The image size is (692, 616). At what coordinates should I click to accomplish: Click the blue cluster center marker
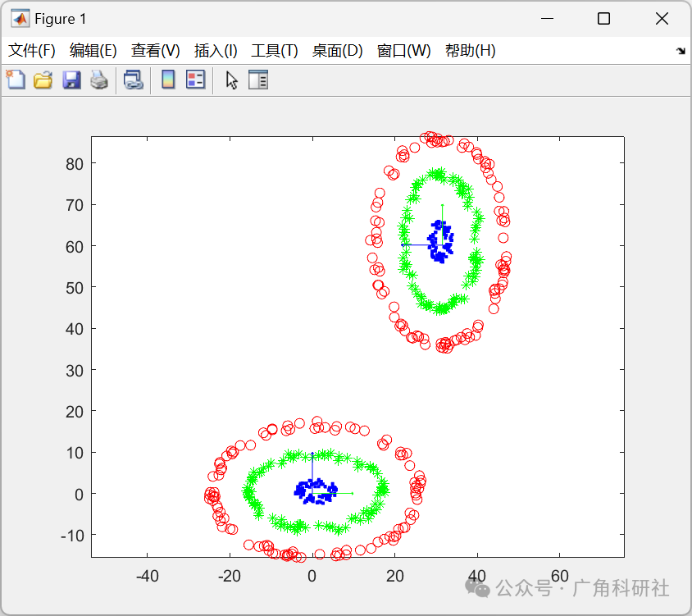pos(440,240)
